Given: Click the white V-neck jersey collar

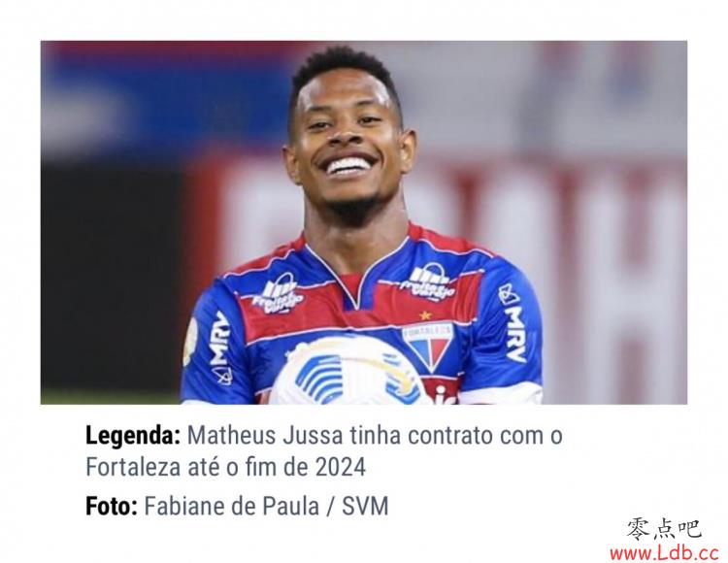Looking at the screenshot, I should click(x=357, y=274).
